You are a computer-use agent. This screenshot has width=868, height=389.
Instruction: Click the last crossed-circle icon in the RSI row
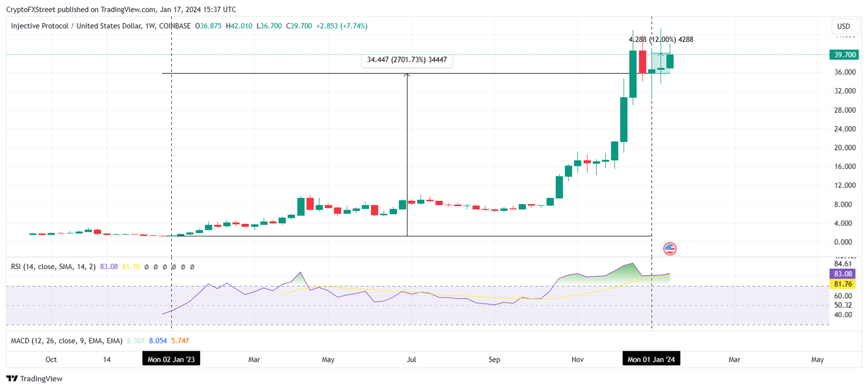tap(192, 266)
